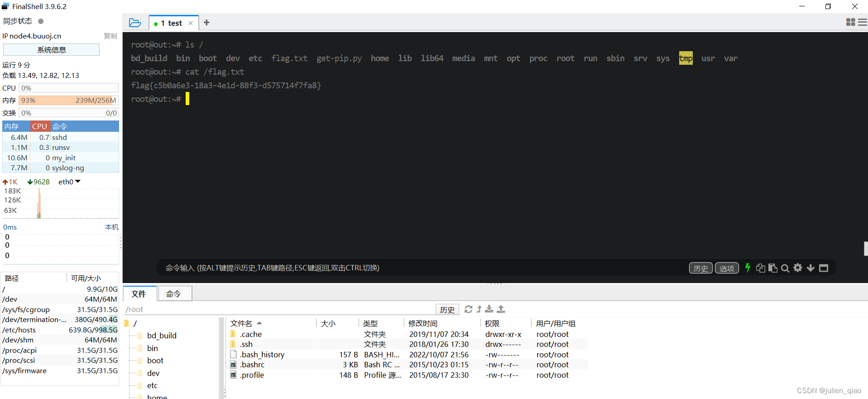The image size is (868, 399).
Task: Switch to the 命令 tab
Action: coord(173,294)
